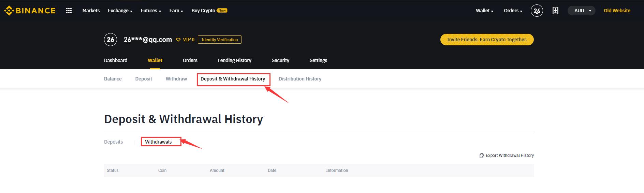Click Invite Friends. Earn Crypto Together button
The image size is (644, 193).
tap(487, 40)
